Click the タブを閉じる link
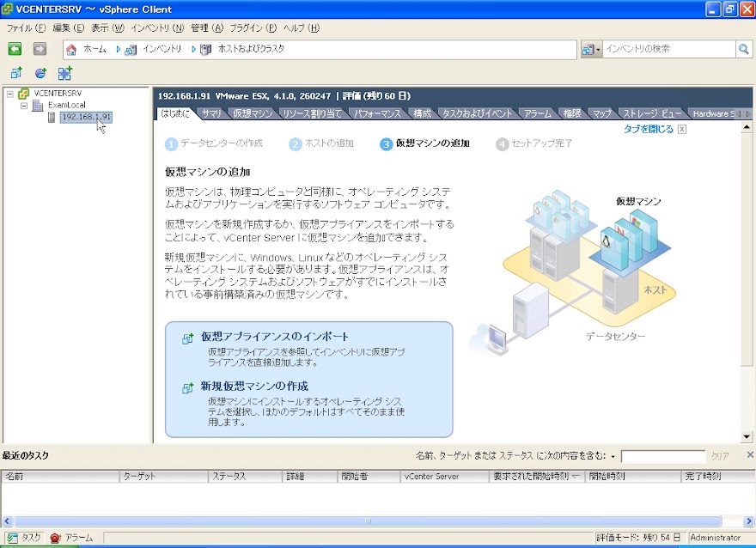 click(x=648, y=129)
